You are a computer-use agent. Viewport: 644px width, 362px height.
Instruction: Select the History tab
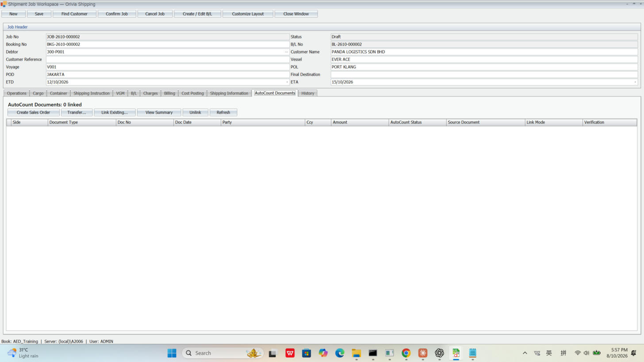tap(308, 93)
